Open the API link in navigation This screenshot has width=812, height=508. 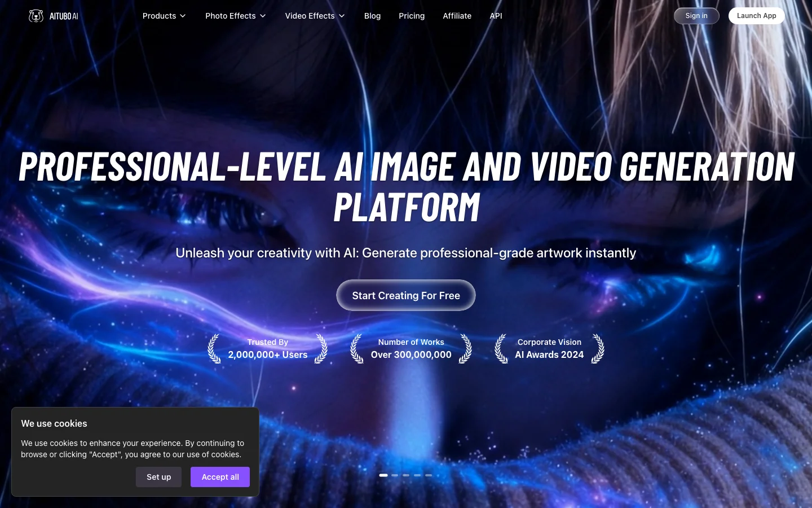tap(496, 16)
